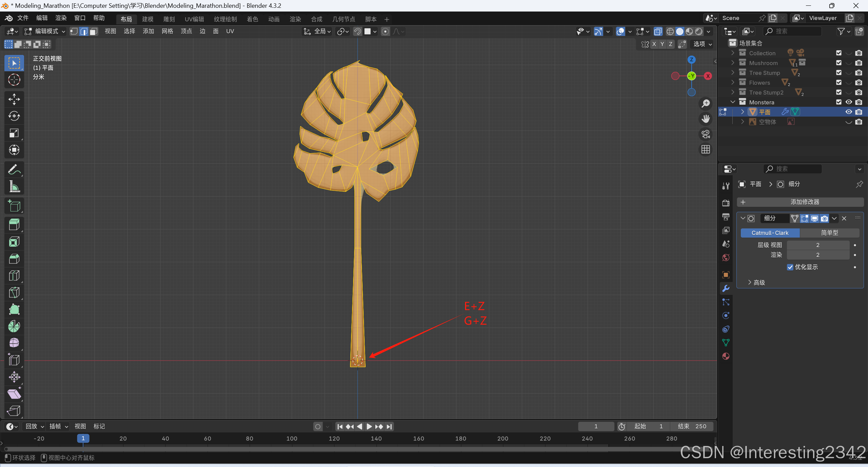
Task: Select the Rotate tool
Action: (14, 116)
